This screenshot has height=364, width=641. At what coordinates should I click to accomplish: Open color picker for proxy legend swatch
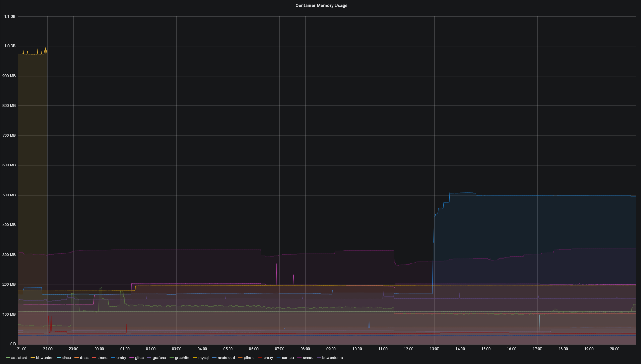click(260, 358)
